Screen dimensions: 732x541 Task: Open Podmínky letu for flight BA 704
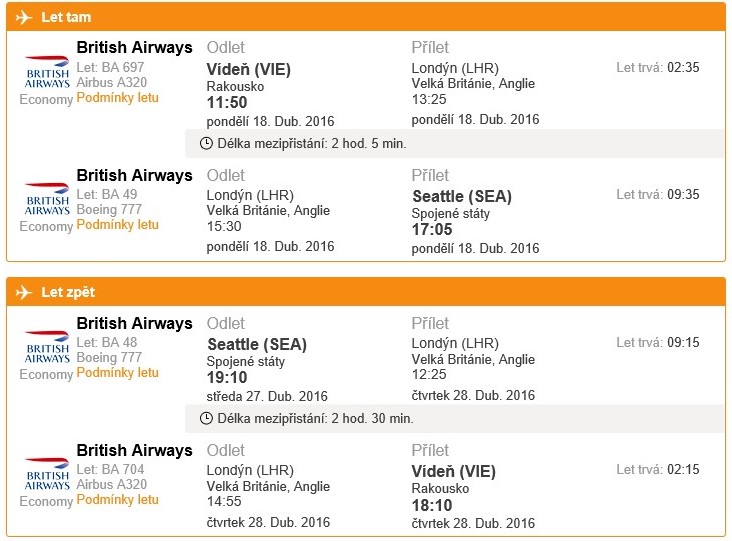118,499
